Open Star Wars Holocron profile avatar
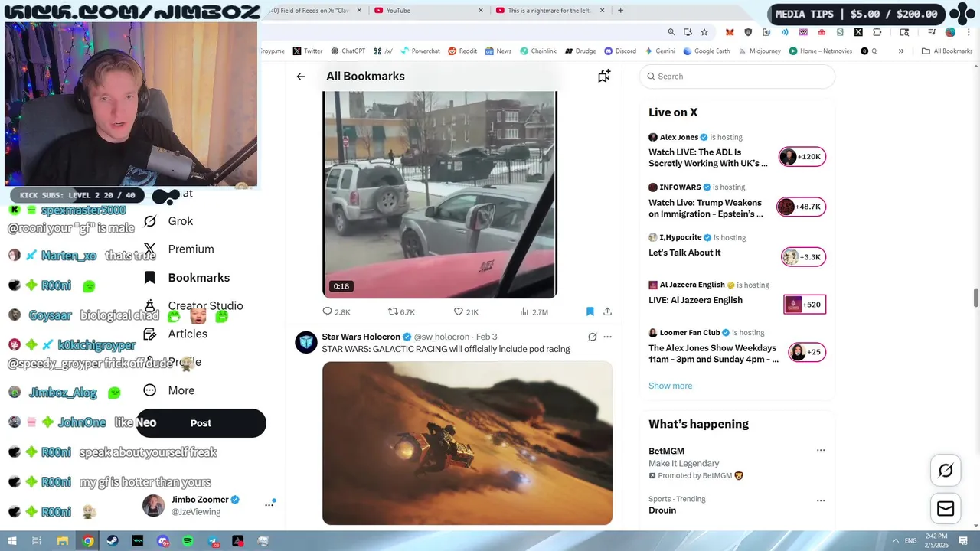The image size is (980, 551). click(x=306, y=342)
